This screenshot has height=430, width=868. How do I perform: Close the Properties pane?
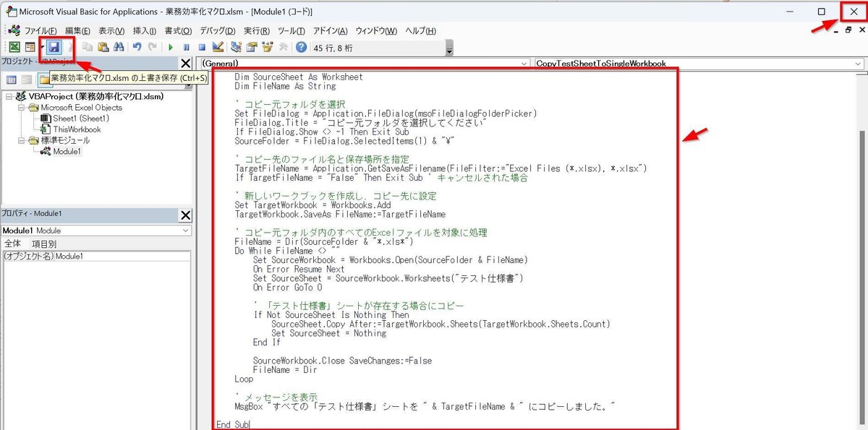pos(186,215)
